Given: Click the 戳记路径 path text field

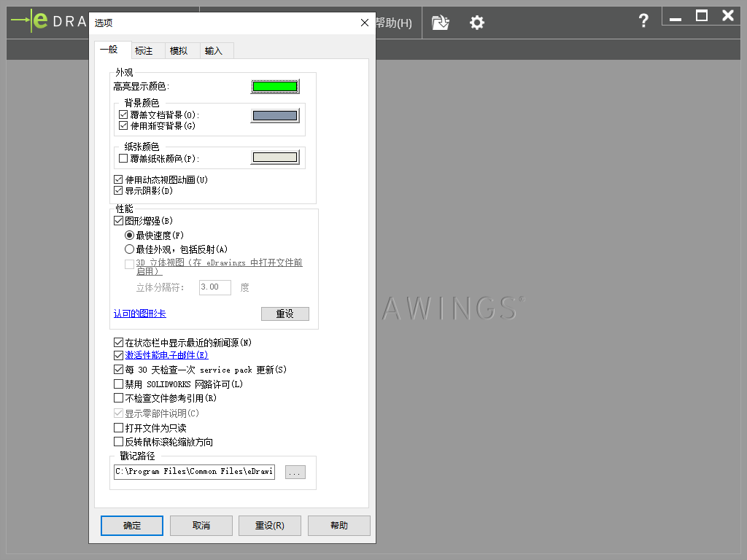Looking at the screenshot, I should click(x=194, y=472).
